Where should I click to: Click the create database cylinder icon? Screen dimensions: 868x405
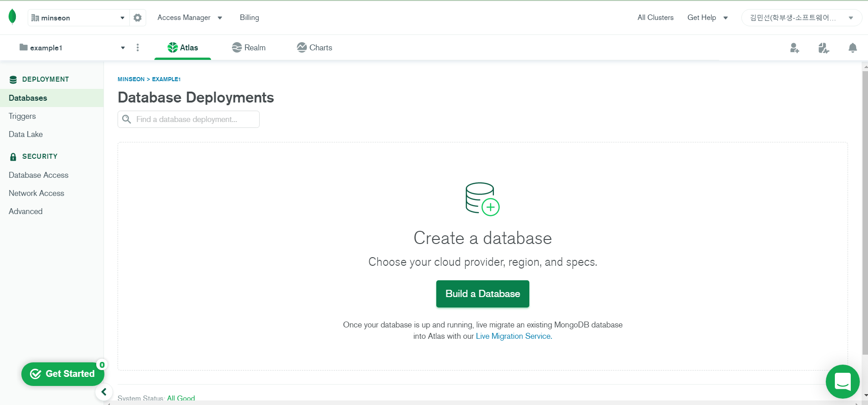point(483,199)
